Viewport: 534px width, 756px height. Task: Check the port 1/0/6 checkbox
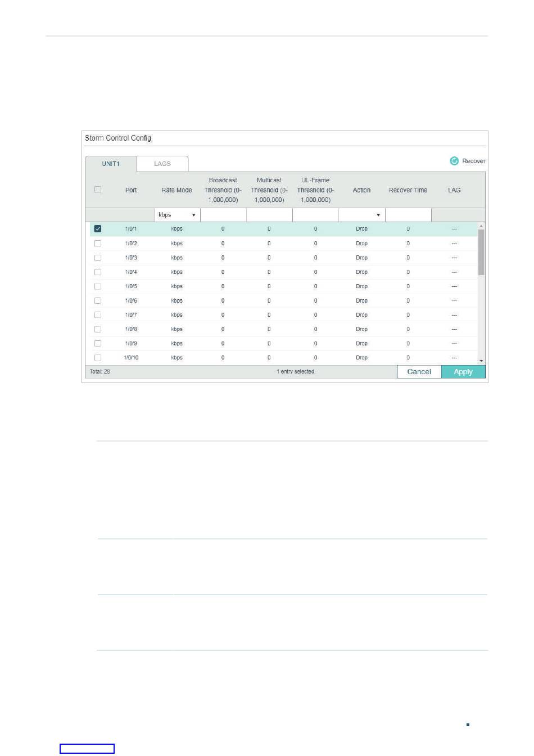click(x=98, y=301)
